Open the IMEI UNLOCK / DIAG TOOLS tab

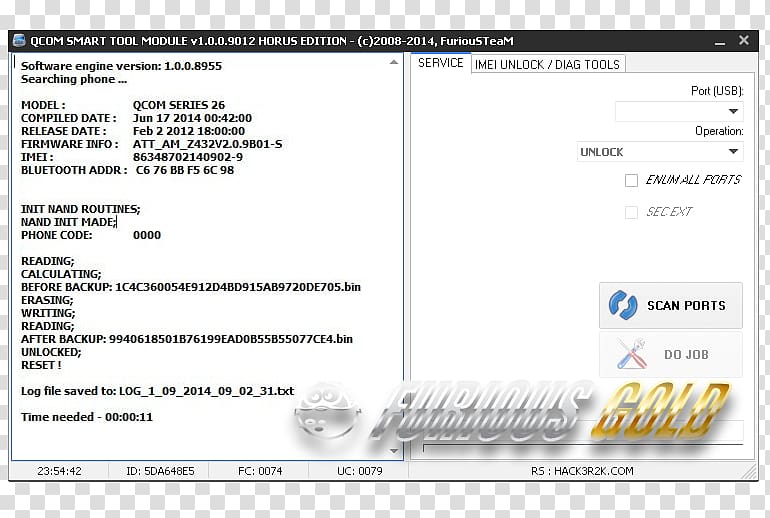(x=548, y=64)
